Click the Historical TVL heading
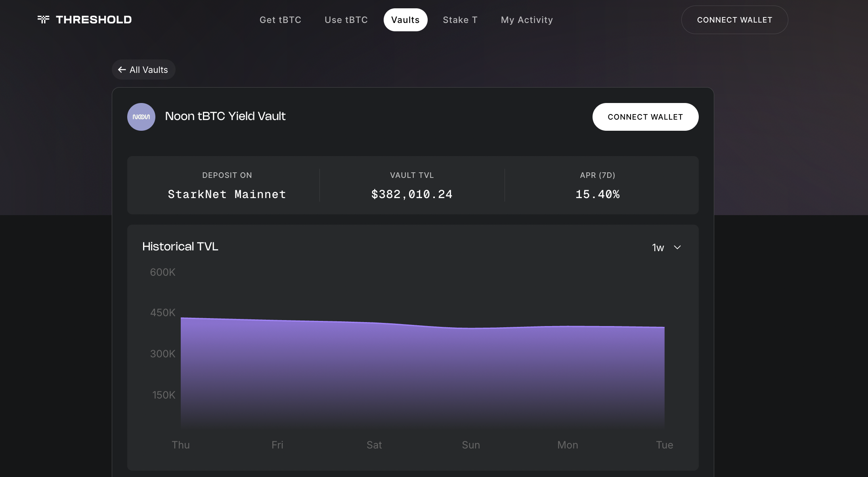 (x=180, y=246)
